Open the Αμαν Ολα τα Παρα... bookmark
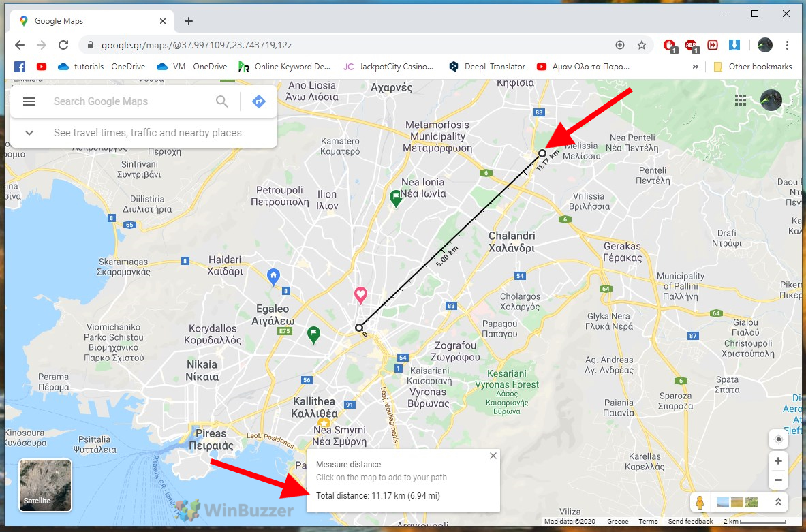The image size is (806, 532). [583, 67]
